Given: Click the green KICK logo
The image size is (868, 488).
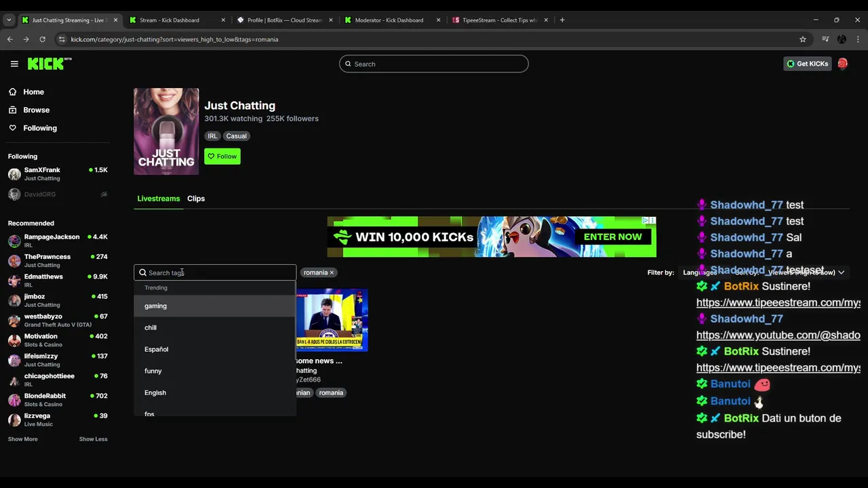Looking at the screenshot, I should [50, 64].
